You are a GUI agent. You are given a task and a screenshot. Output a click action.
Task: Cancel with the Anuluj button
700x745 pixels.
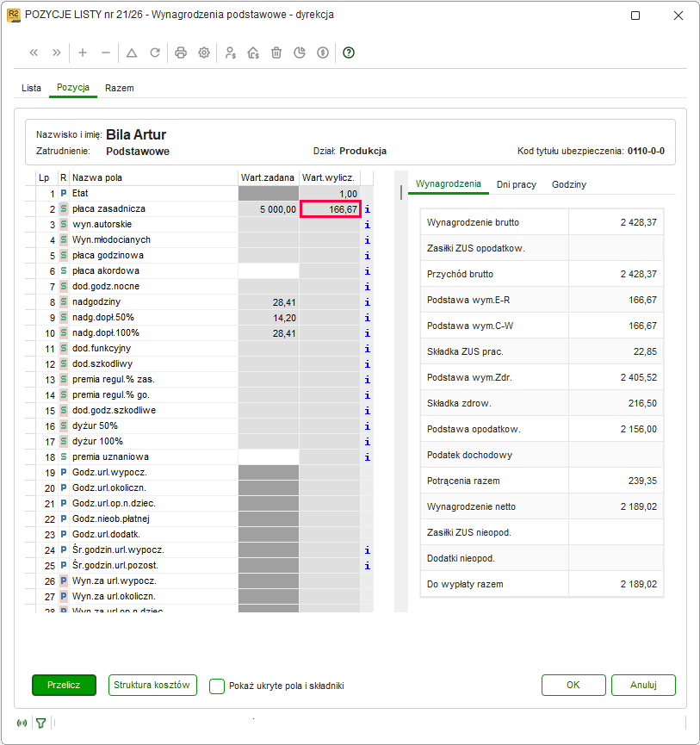click(x=643, y=685)
